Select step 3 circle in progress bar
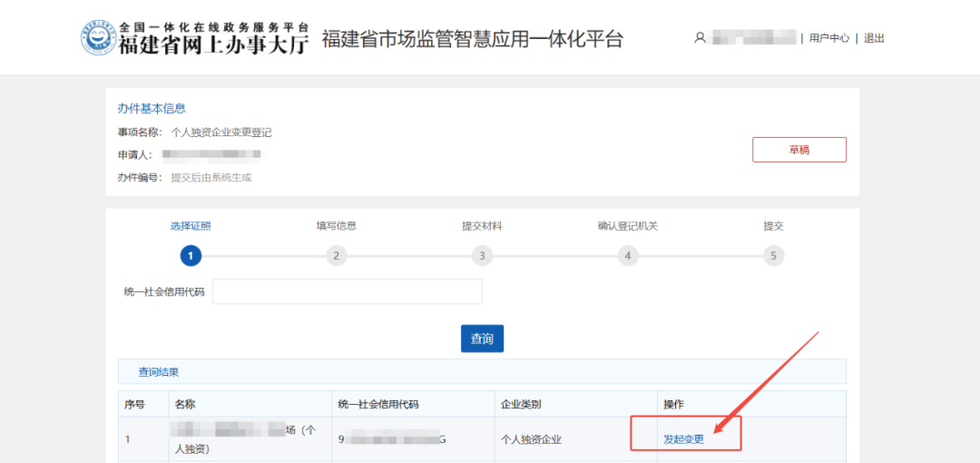Screen dimensions: 980x463 pyautogui.click(x=482, y=256)
